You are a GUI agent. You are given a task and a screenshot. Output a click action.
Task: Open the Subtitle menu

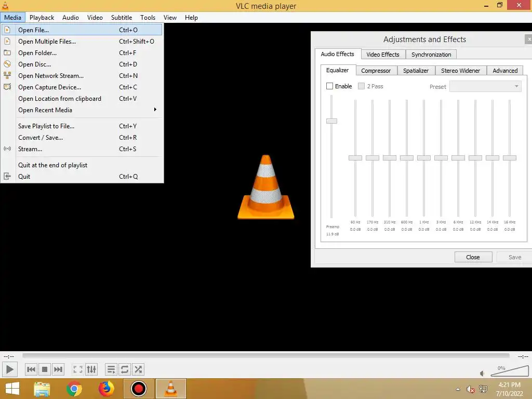click(122, 17)
